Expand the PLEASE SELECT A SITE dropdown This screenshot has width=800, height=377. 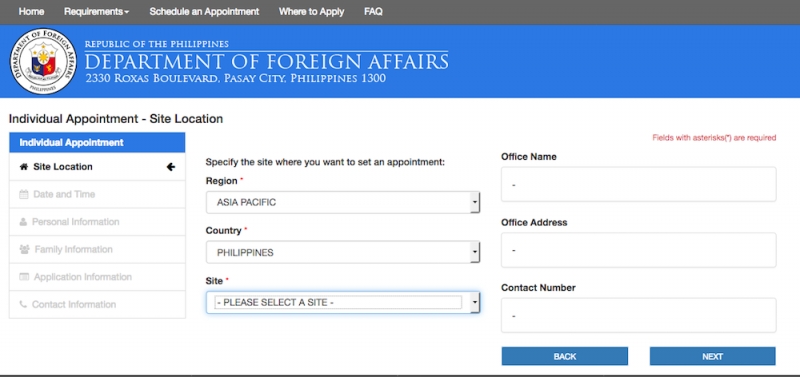(343, 303)
